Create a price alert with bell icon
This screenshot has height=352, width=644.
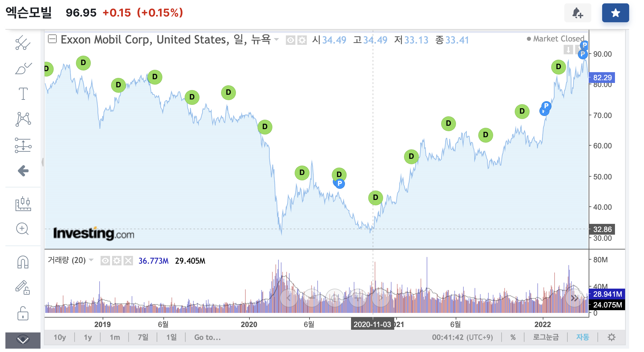(x=578, y=13)
